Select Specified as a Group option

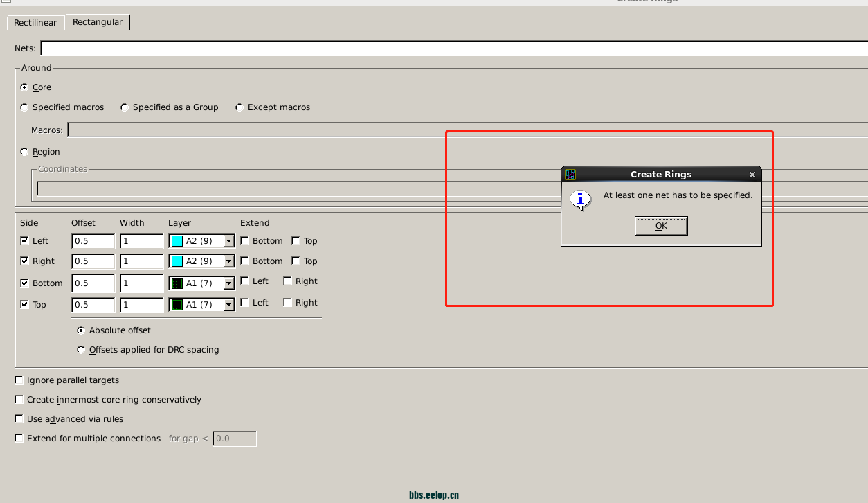pos(125,107)
